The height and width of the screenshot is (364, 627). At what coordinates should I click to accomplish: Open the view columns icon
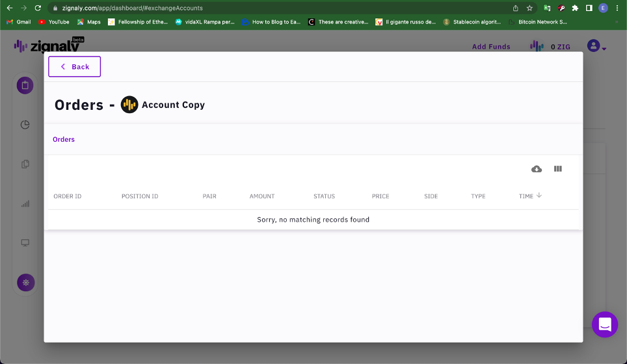point(558,169)
